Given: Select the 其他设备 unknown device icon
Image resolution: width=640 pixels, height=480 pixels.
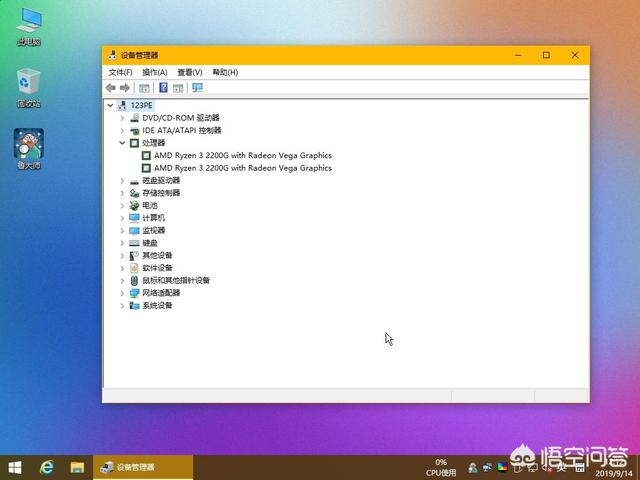Looking at the screenshot, I should 134,256.
